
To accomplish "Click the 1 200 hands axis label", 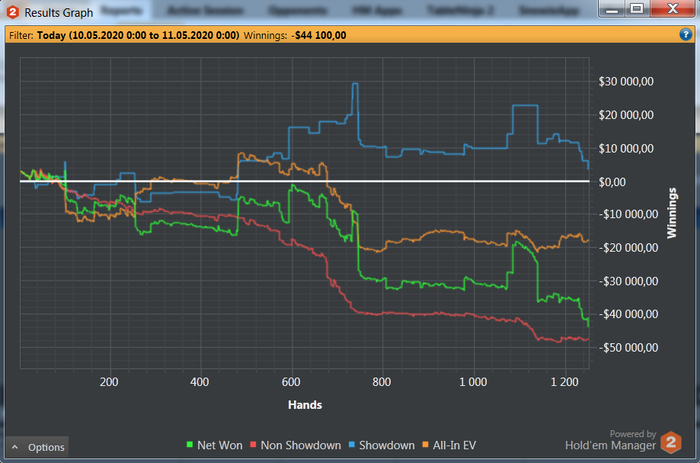I will (x=565, y=382).
